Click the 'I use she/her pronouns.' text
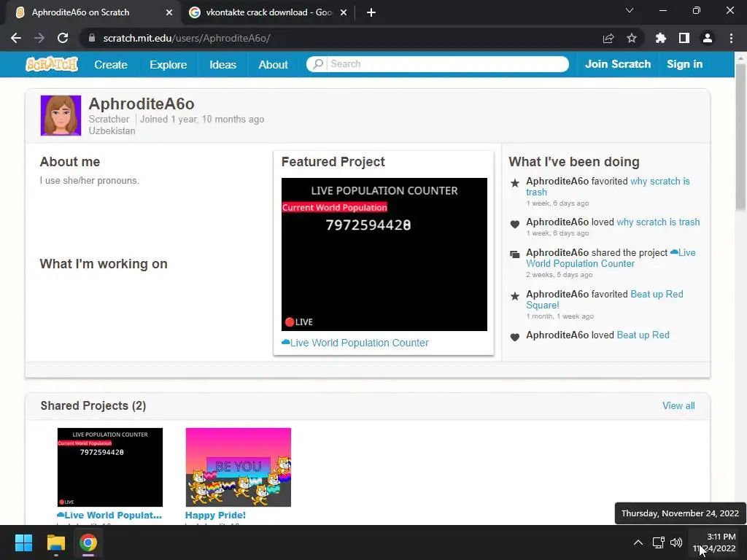The height and width of the screenshot is (560, 747). 90,181
